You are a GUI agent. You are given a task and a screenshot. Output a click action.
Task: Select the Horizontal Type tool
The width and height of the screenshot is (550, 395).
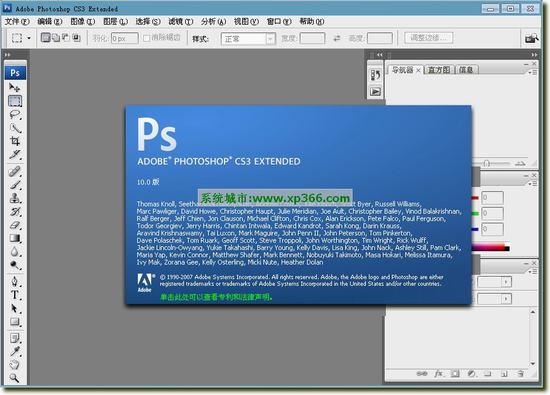pos(15,295)
